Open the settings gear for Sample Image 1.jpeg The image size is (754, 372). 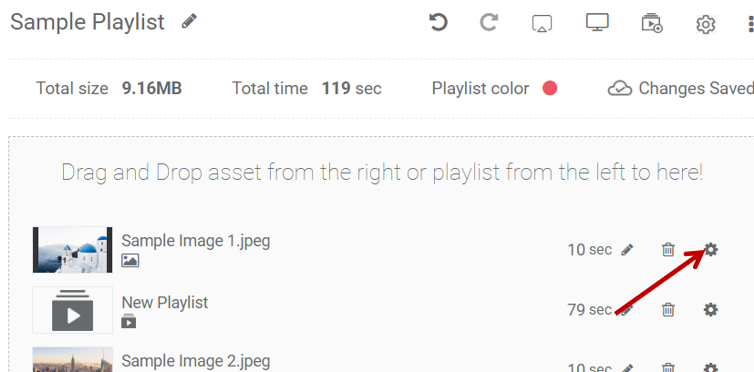point(711,249)
